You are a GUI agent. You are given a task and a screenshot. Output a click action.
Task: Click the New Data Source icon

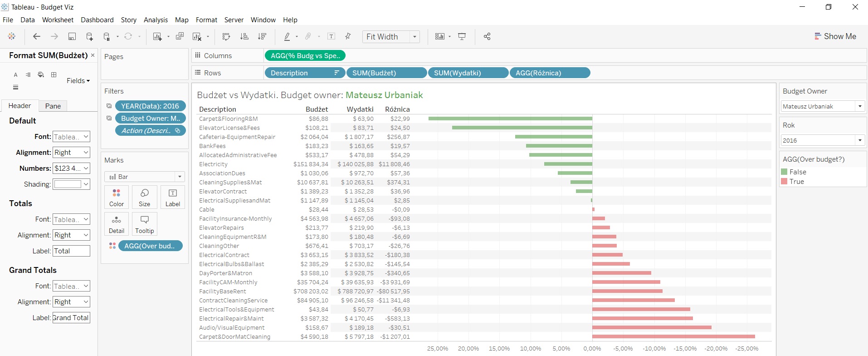tap(89, 37)
